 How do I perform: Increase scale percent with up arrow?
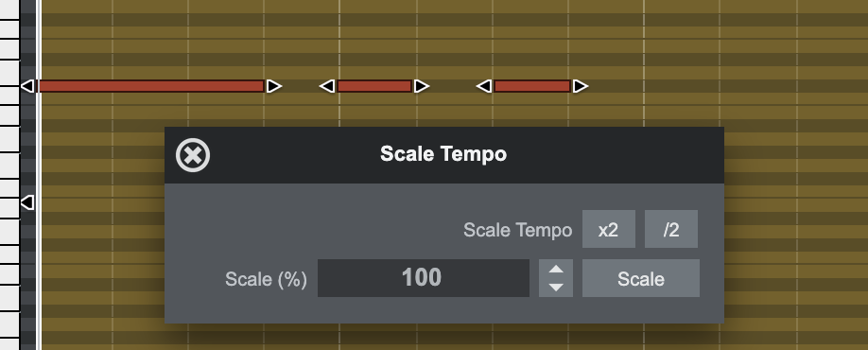coord(556,270)
